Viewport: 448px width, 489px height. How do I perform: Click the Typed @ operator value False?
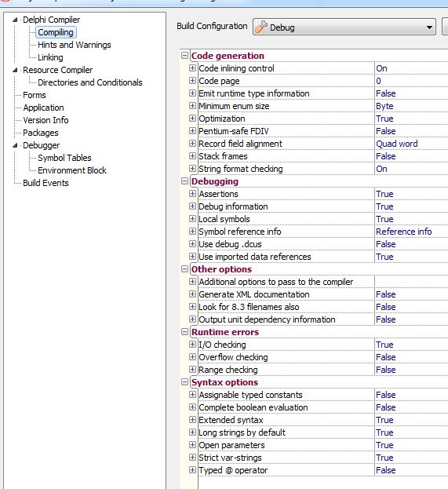click(x=386, y=470)
